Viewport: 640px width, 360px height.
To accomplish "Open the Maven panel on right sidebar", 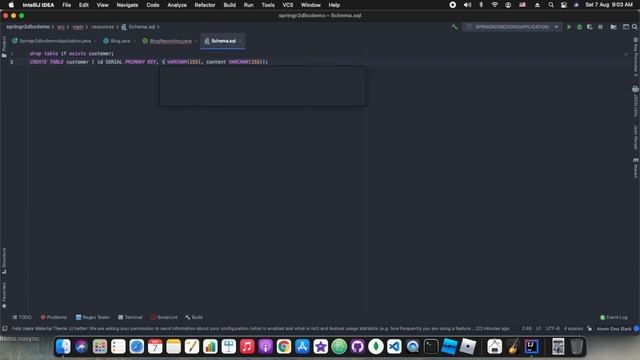I will (636, 168).
